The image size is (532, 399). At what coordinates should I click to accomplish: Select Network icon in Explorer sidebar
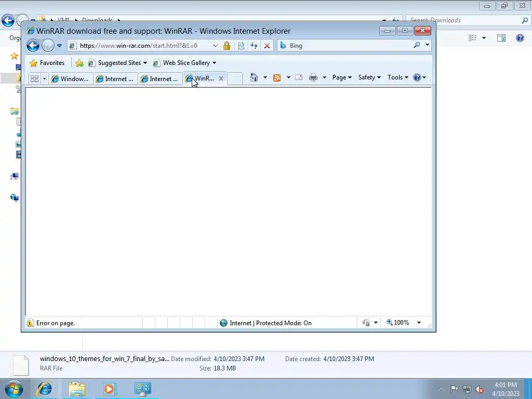coord(15,197)
